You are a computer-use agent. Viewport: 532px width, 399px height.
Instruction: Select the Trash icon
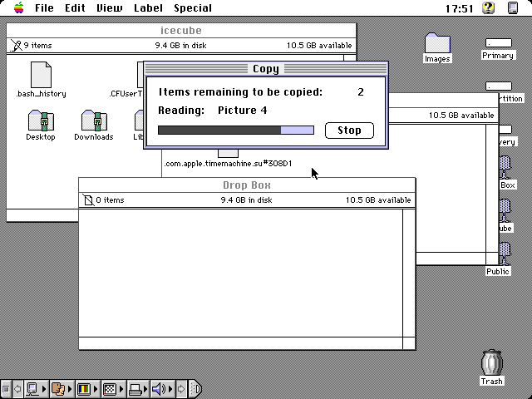pyautogui.click(x=491, y=362)
